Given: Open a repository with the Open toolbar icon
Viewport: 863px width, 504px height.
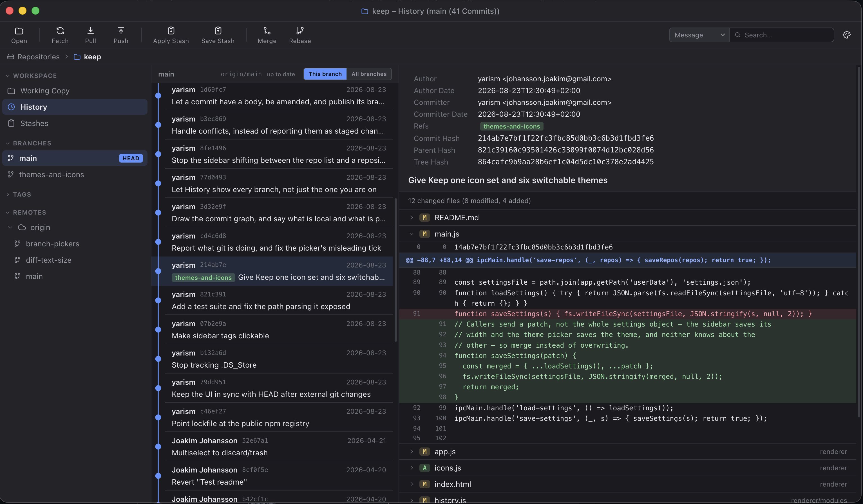Looking at the screenshot, I should [x=19, y=31].
